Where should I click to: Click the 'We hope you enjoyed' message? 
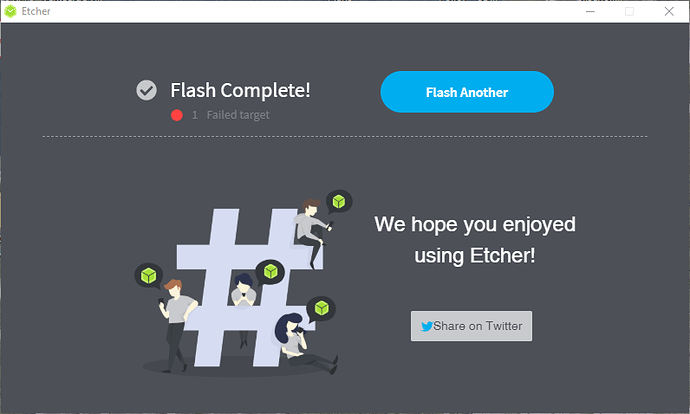click(475, 224)
